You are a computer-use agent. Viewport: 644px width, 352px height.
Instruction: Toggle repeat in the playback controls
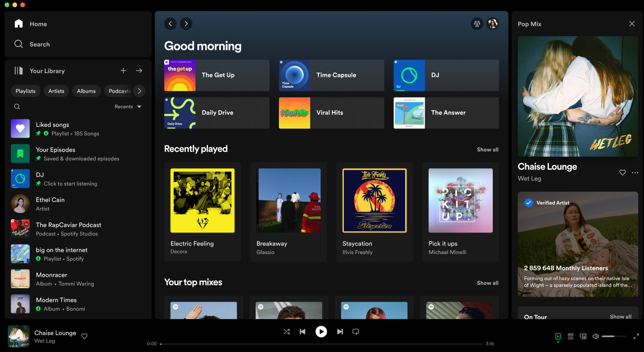click(356, 332)
